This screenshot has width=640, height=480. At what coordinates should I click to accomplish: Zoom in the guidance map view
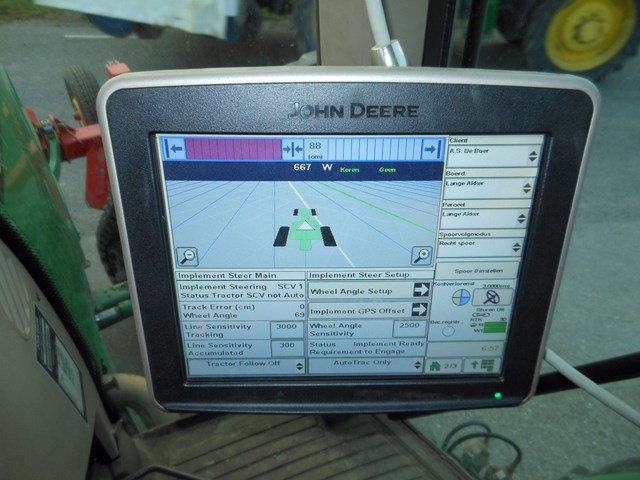[x=422, y=256]
